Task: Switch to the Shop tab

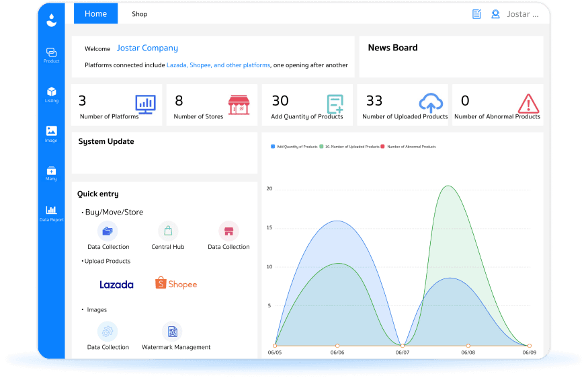Action: [x=139, y=14]
